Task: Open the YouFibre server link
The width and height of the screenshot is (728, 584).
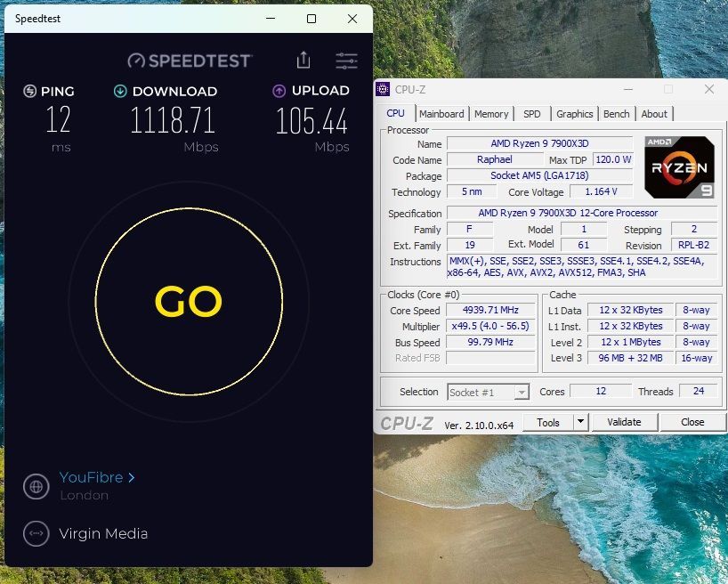Action: pos(97,477)
